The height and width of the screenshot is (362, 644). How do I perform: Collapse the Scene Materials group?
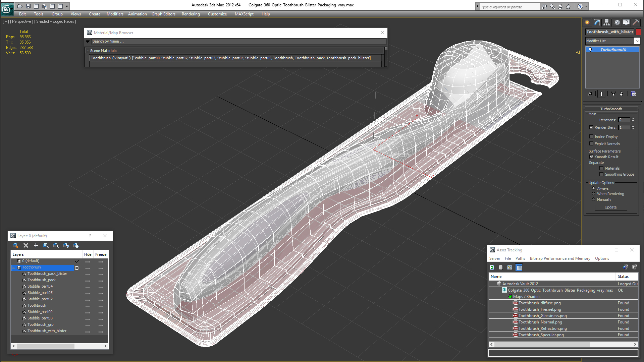coord(88,51)
